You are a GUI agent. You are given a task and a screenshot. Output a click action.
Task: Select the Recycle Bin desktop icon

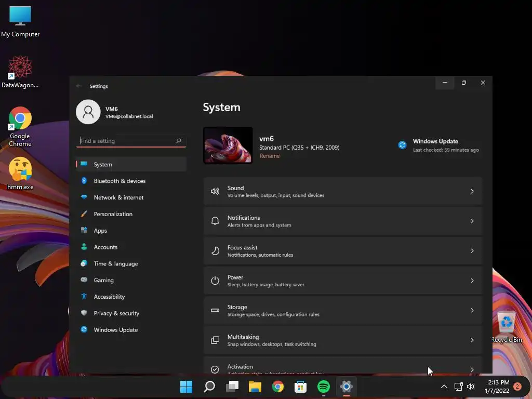click(x=507, y=326)
